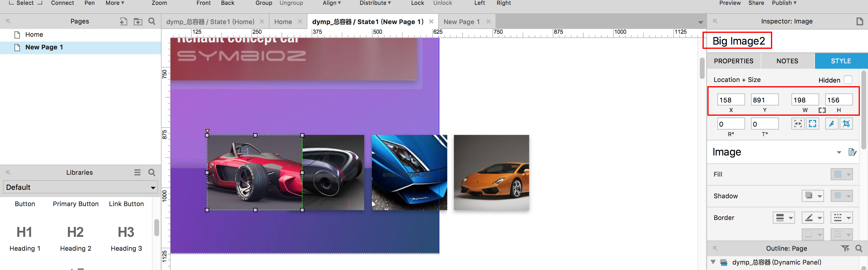Switch to the Notes tab
Screen dimensions: 868x270
787,61
